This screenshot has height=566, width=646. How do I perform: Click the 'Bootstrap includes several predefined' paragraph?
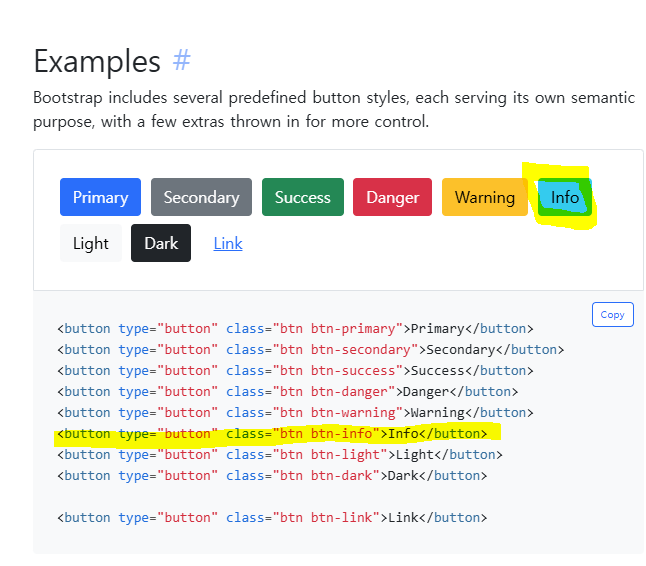[x=334, y=110]
